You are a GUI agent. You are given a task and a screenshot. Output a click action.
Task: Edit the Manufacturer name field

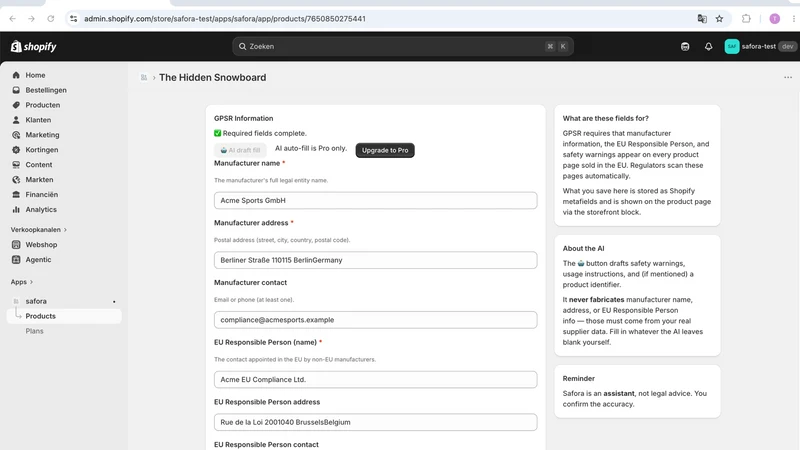[x=376, y=201]
